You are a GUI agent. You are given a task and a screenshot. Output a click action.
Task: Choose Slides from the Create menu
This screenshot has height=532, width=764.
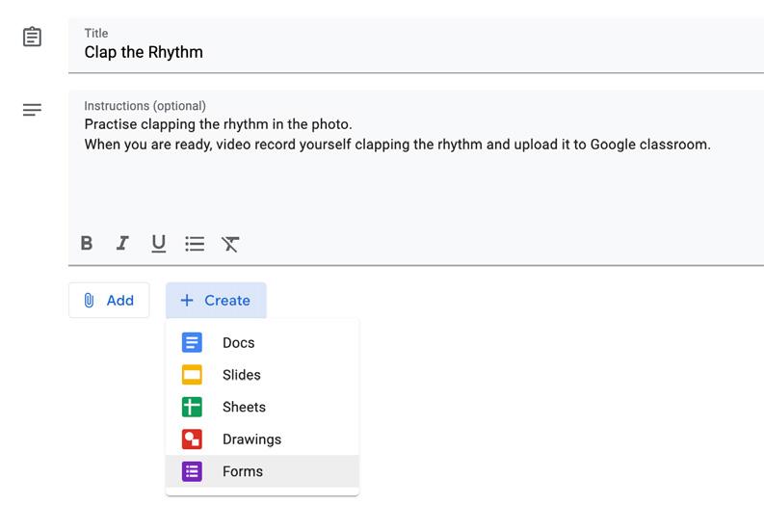(x=263, y=375)
